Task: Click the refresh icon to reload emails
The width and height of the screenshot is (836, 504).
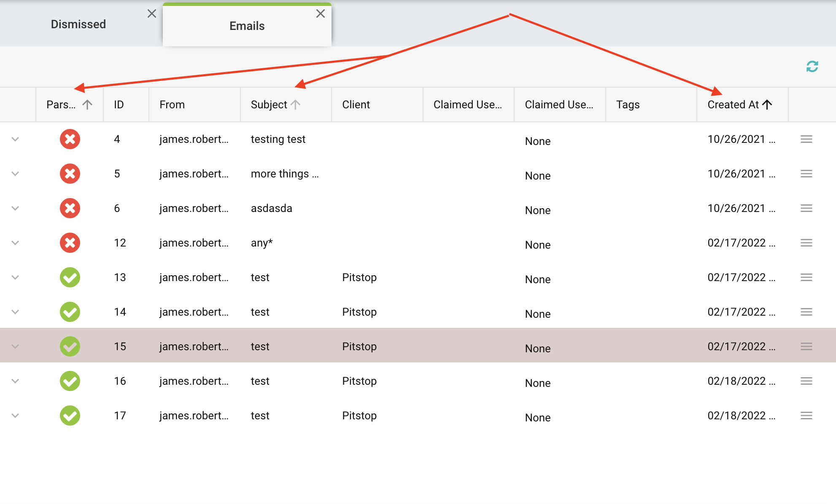Action: click(x=812, y=66)
